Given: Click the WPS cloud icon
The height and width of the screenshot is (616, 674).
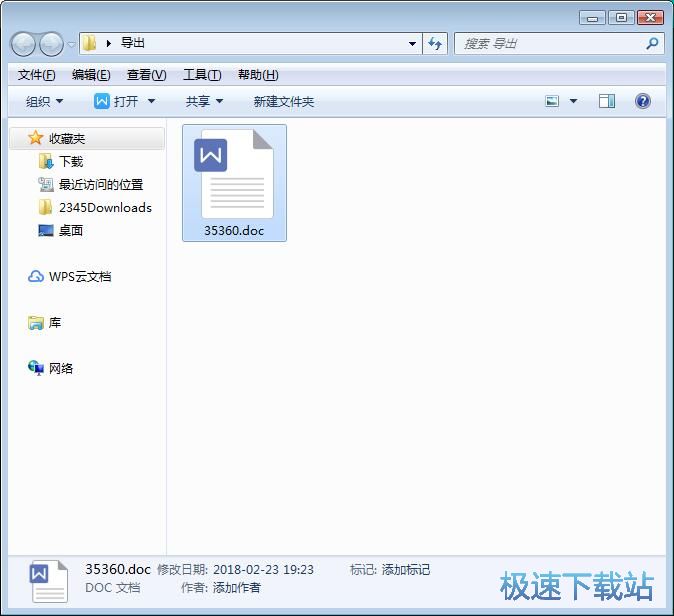Looking at the screenshot, I should point(36,276).
